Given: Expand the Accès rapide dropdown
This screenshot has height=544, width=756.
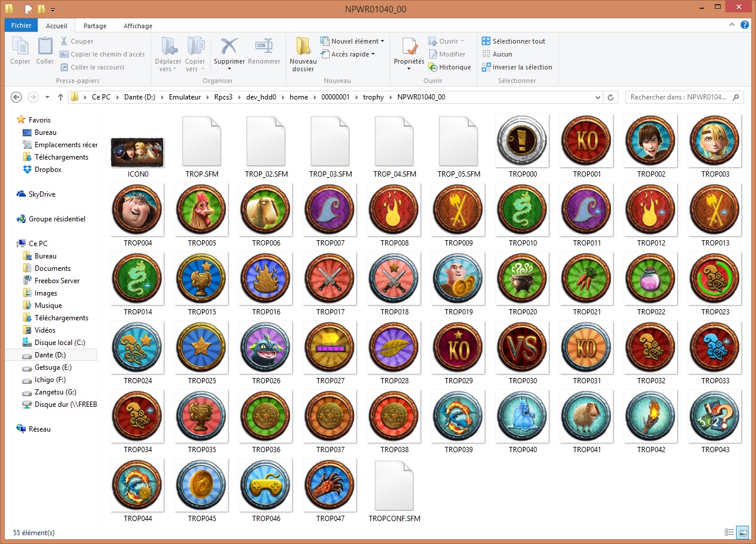Looking at the screenshot, I should [373, 54].
